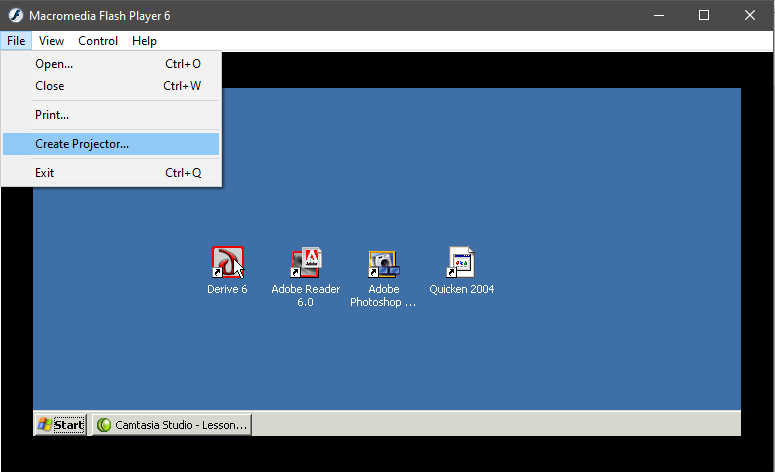
Task: Click the Quicken 2004 label text
Action: pos(462,289)
